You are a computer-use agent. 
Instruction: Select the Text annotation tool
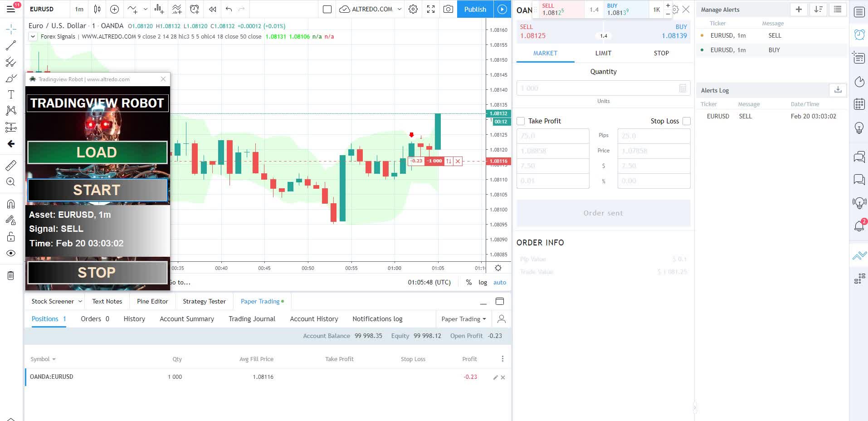click(10, 94)
